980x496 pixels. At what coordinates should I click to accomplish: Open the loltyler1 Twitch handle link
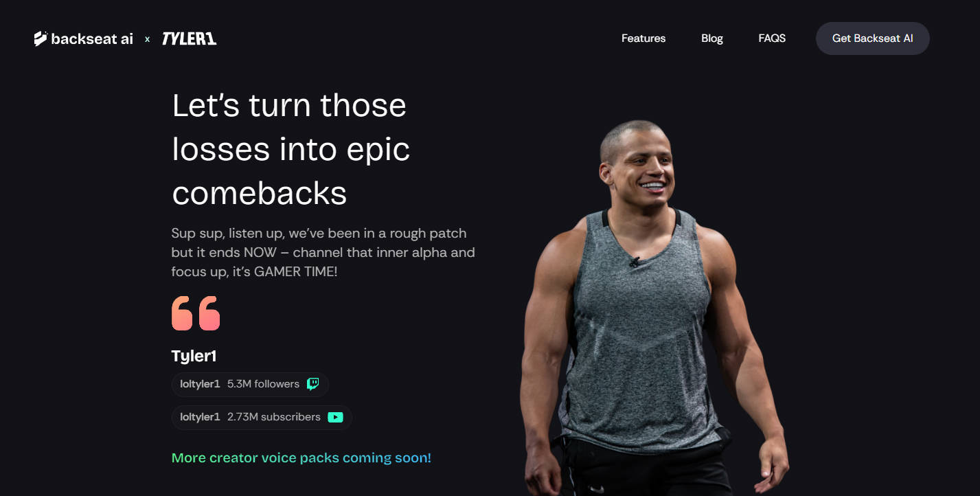point(200,384)
